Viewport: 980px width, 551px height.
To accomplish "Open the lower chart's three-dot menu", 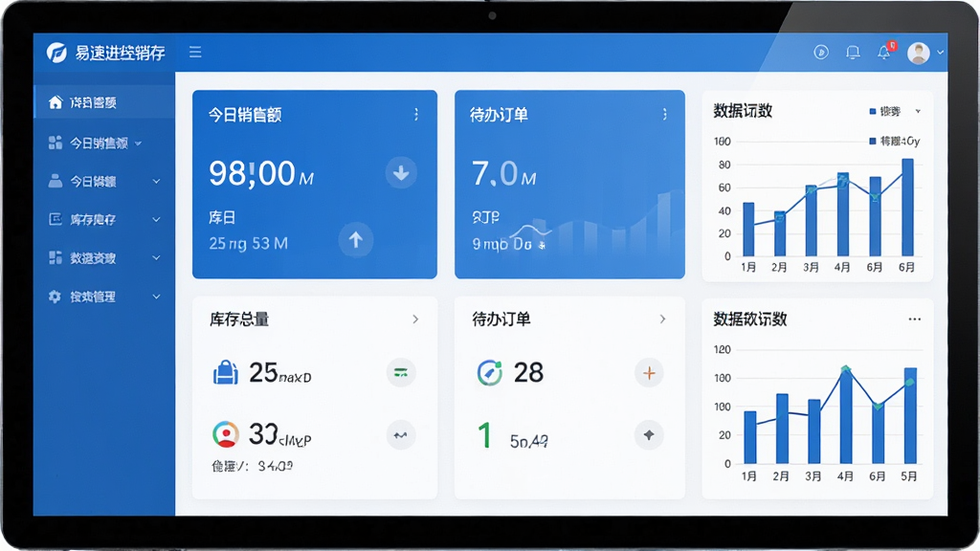I will coord(914,320).
